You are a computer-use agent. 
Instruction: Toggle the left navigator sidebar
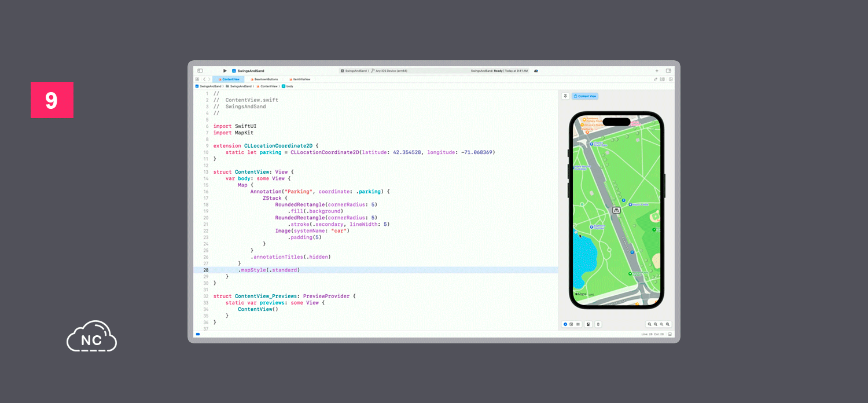[200, 71]
